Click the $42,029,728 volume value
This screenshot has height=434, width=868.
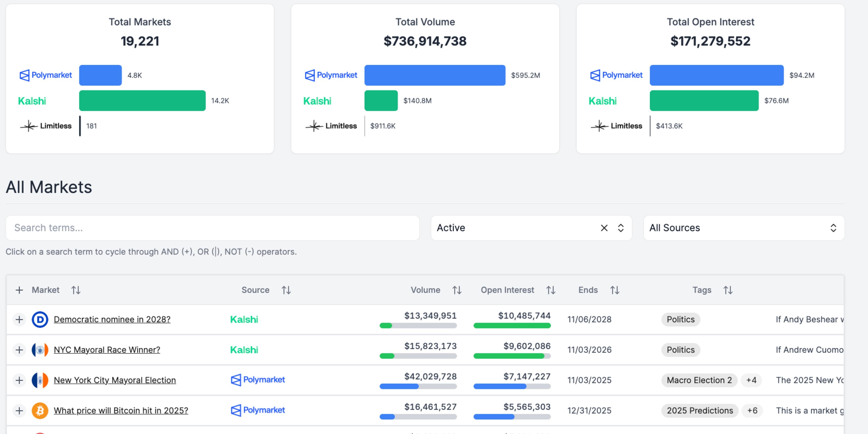430,376
